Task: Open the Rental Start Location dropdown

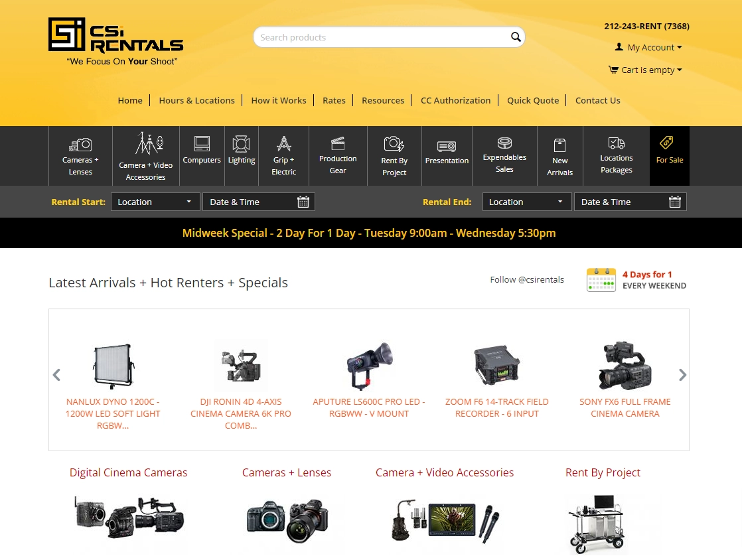Action: (x=155, y=202)
